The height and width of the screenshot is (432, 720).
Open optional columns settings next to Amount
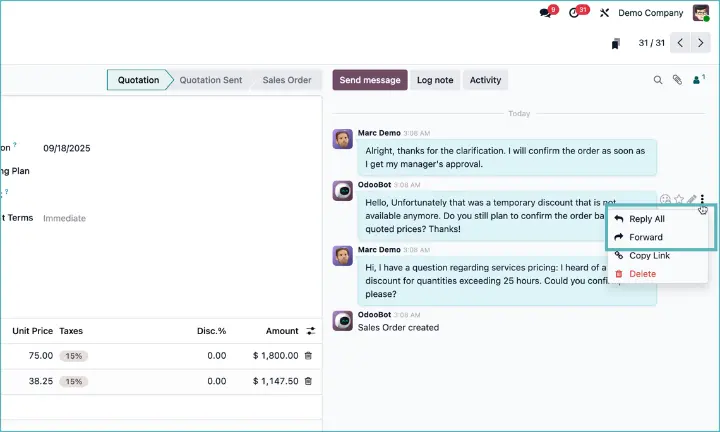coord(310,330)
